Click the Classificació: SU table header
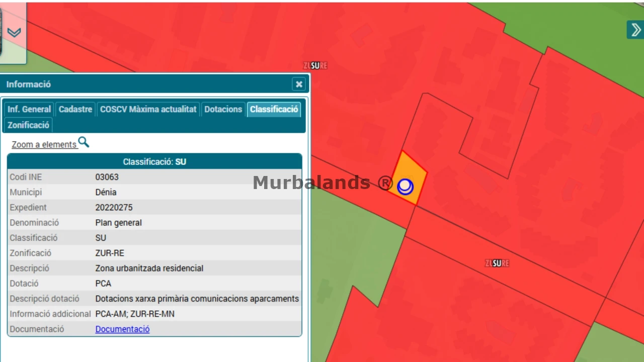The width and height of the screenshot is (644, 362). 154,162
